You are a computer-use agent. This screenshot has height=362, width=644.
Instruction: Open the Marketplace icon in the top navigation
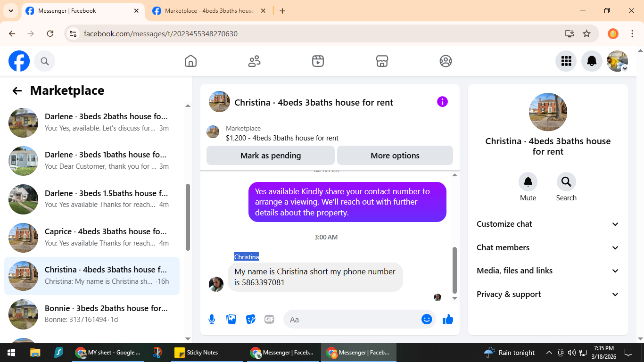(382, 61)
